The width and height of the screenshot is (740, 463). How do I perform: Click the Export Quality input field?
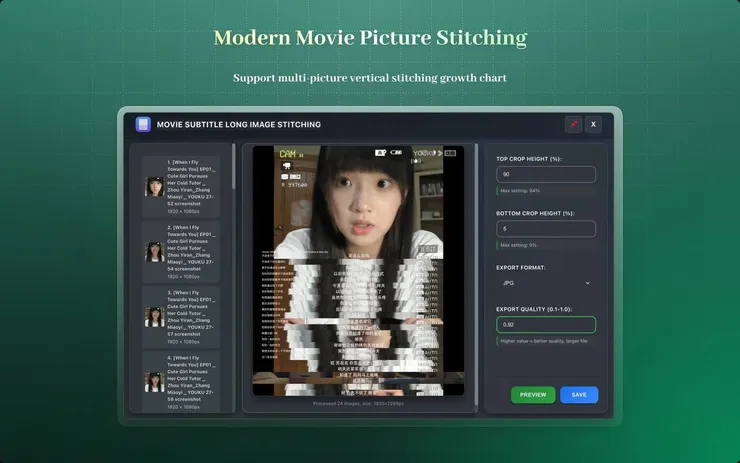pyautogui.click(x=546, y=325)
